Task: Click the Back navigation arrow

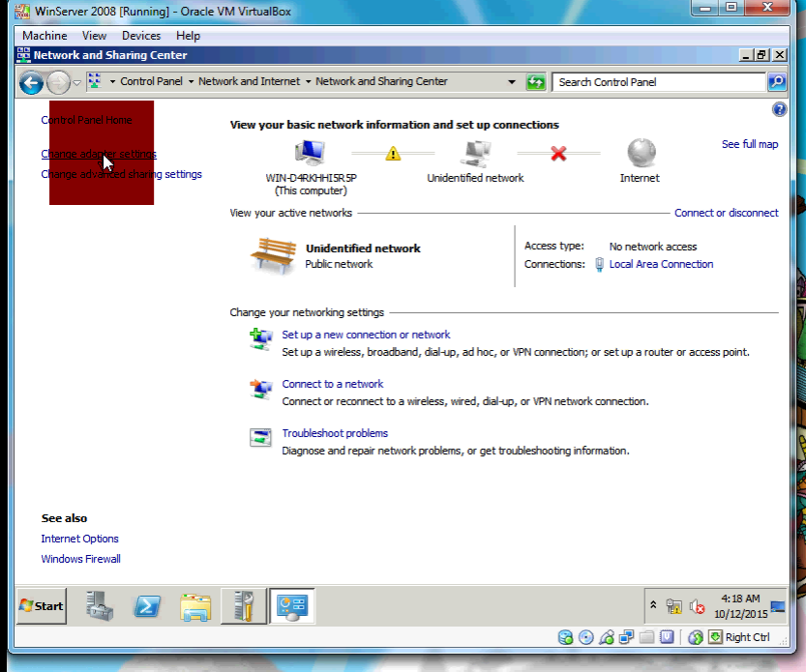Action: pos(31,82)
